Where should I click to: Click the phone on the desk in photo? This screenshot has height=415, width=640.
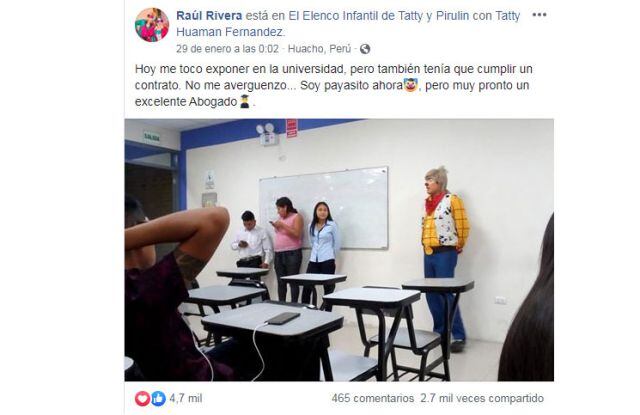(283, 318)
